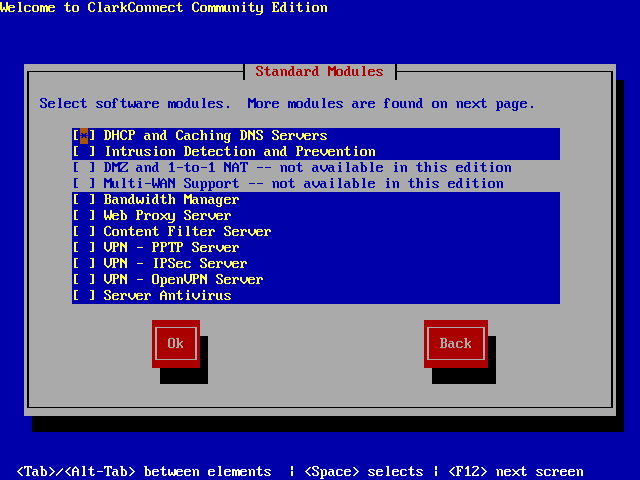Check the Bandwidth Manager checkbox

[84, 200]
